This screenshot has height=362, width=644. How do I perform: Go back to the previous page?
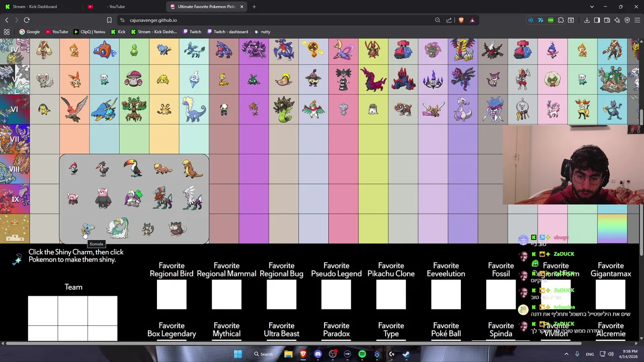[x=7, y=20]
